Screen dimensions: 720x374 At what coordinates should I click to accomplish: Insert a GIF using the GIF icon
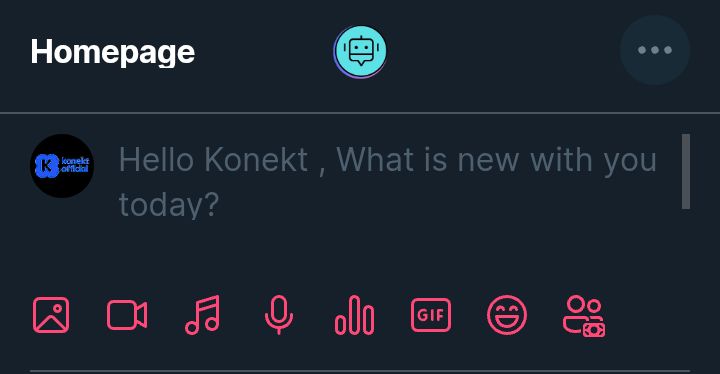431,315
